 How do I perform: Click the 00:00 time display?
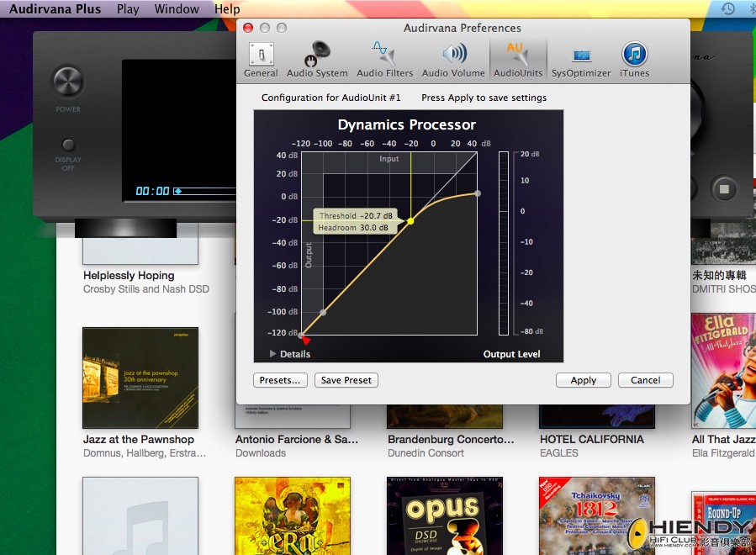(x=152, y=192)
